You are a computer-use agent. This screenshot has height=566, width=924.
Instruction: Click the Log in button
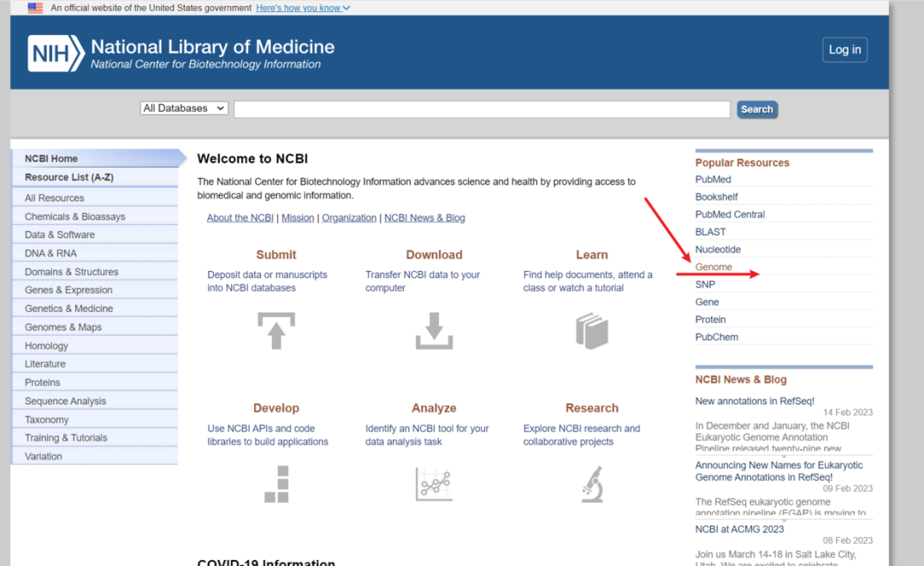[844, 50]
